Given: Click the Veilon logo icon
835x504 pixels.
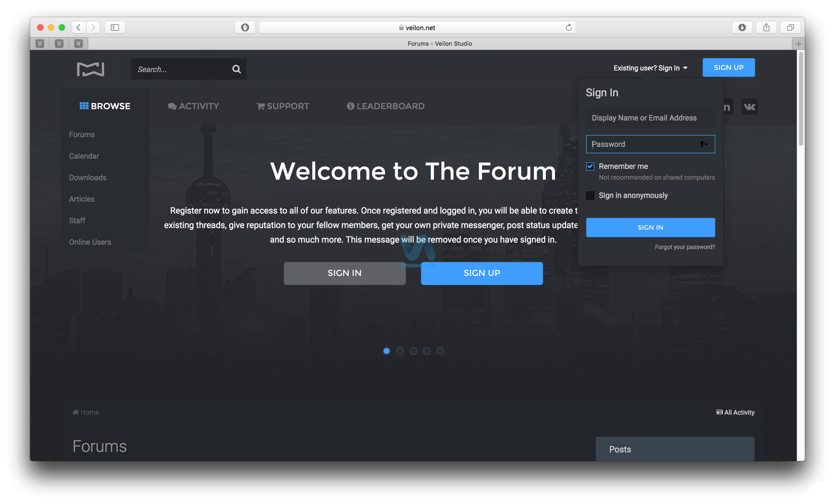Looking at the screenshot, I should (90, 69).
